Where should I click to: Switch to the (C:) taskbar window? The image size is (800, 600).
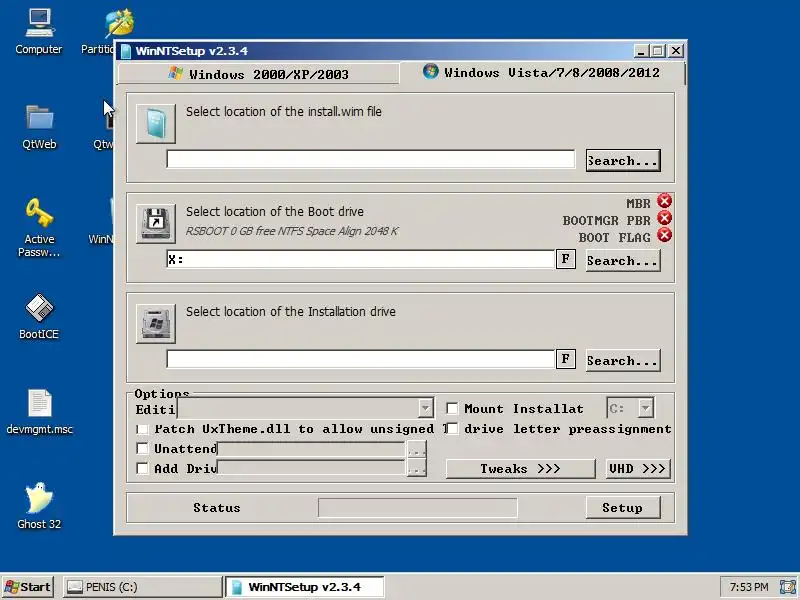(x=142, y=587)
